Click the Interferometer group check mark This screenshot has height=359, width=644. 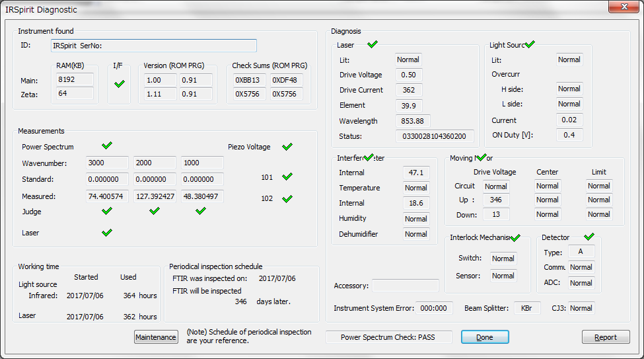(369, 157)
